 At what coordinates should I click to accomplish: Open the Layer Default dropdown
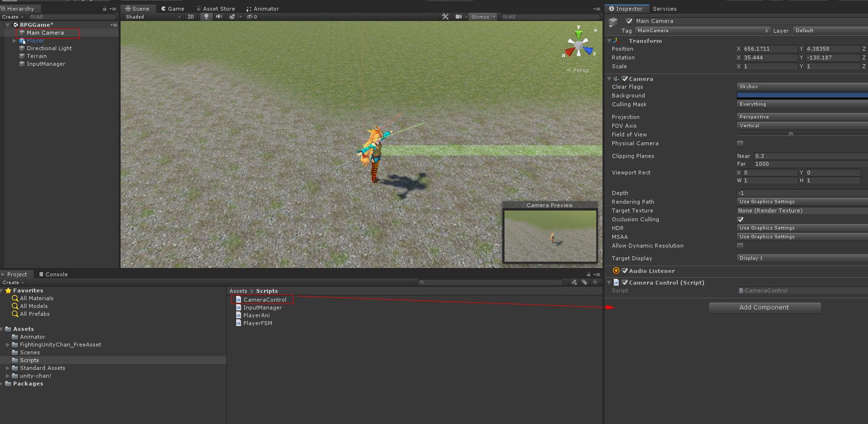point(830,30)
